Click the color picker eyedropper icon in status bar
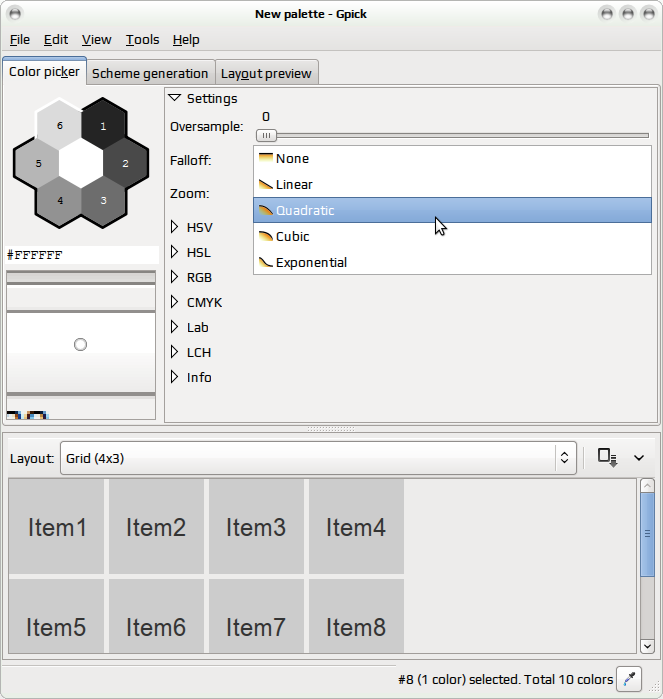The height and width of the screenshot is (699, 663). (x=629, y=679)
